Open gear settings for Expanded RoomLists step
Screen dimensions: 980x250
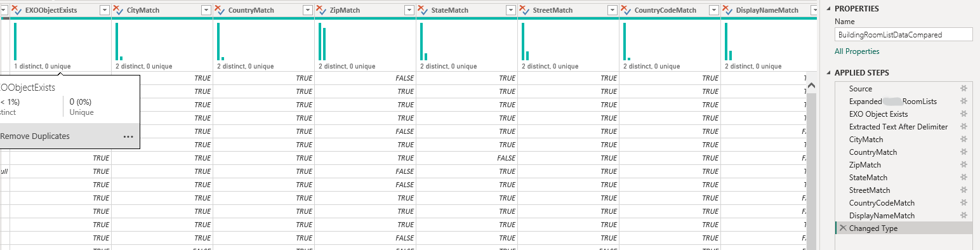point(963,102)
